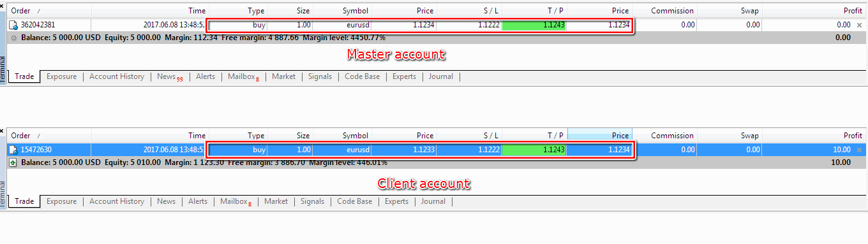Close the lower terminal panel
The width and height of the screenshot is (868, 244).
point(3,131)
